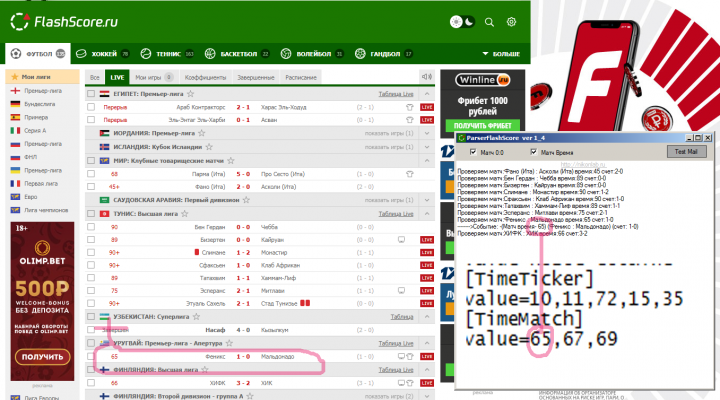Viewport: 720px width, 400px height.
Task: Open Бундеслига in Мои лиги sidebar
Action: 39,104
